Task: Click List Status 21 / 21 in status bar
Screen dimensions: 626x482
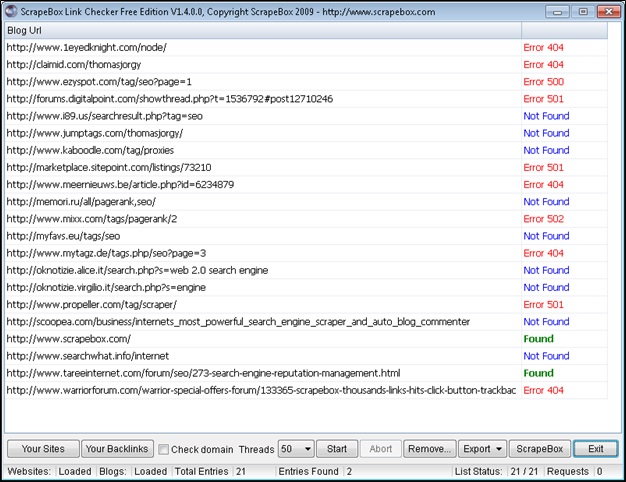Action: pyautogui.click(x=524, y=472)
